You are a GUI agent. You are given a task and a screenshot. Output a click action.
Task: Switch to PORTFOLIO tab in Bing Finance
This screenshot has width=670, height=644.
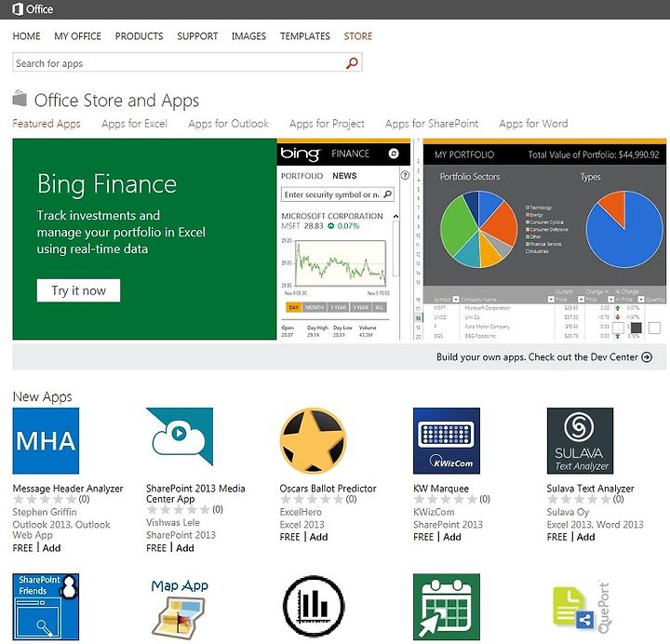(x=301, y=176)
